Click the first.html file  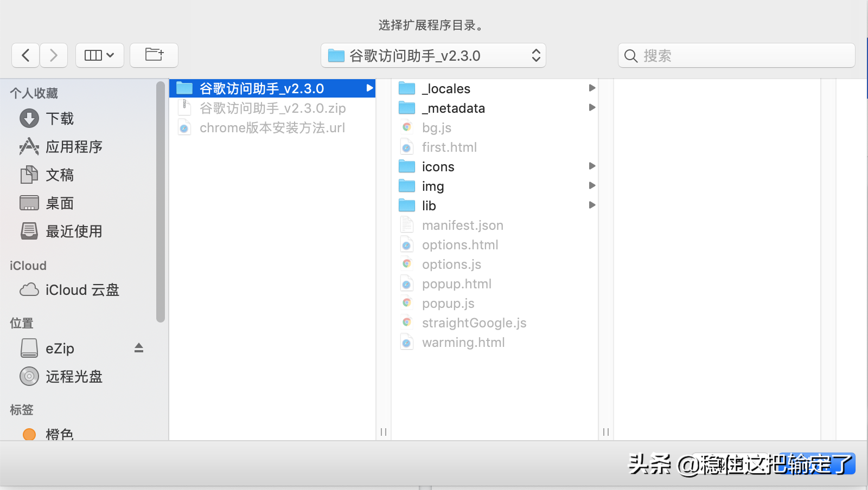[449, 147]
